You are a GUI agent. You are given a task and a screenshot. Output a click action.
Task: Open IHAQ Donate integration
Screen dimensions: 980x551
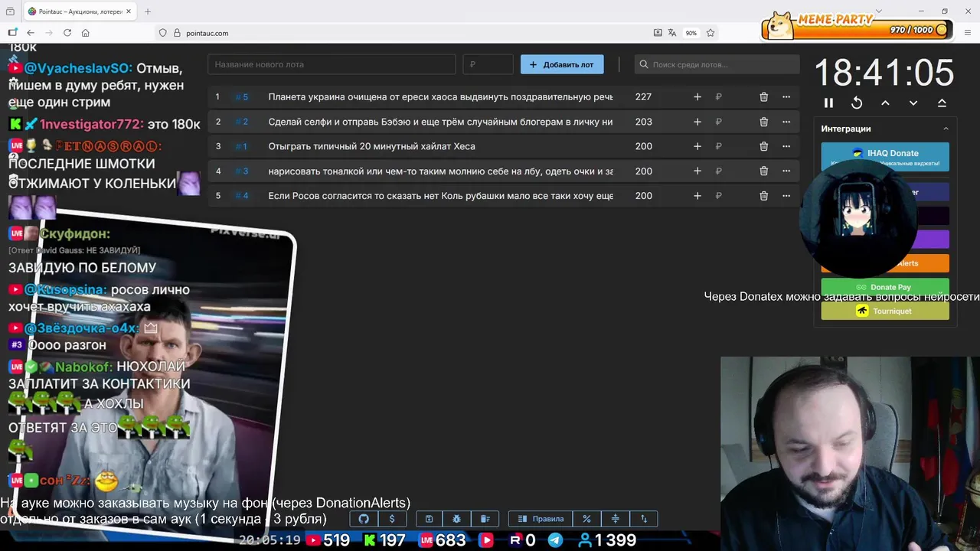click(885, 156)
